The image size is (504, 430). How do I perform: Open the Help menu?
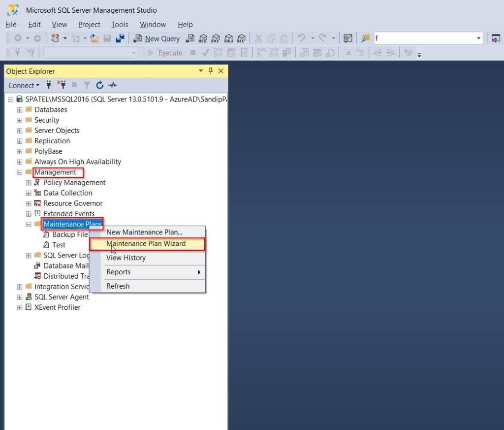[185, 25]
